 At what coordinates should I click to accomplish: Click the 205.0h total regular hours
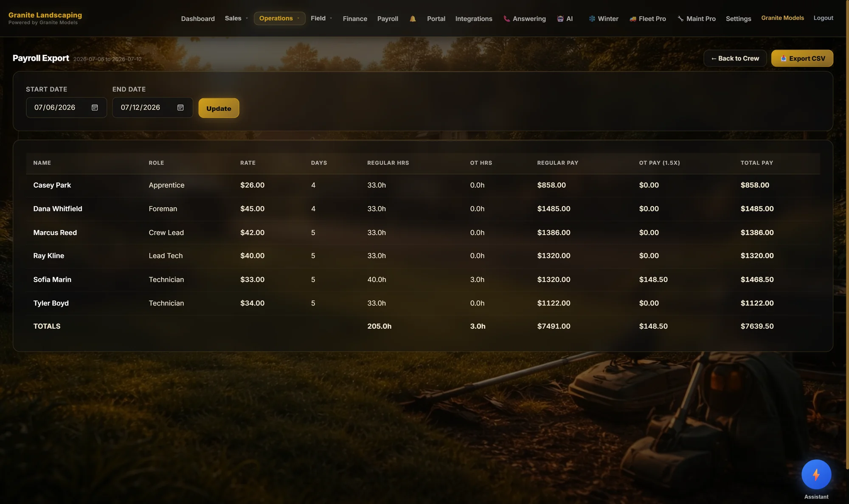click(x=379, y=326)
